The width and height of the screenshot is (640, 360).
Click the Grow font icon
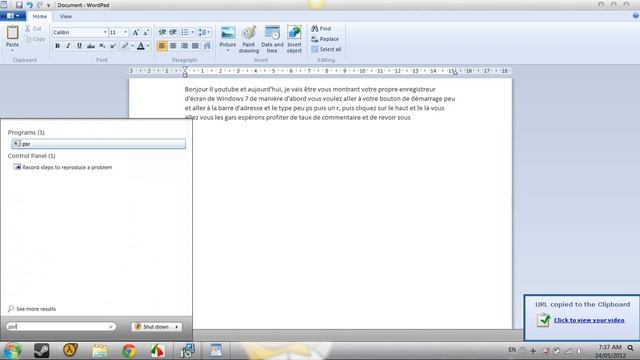(x=136, y=32)
